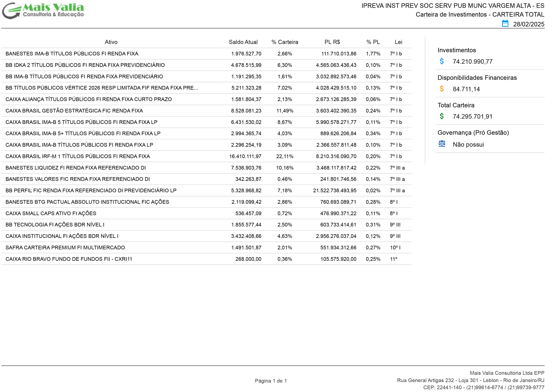The image size is (556, 392).
Task: Click Mais Valia Consultoria Ltda EPP footer
Action: pyautogui.click(x=507, y=373)
